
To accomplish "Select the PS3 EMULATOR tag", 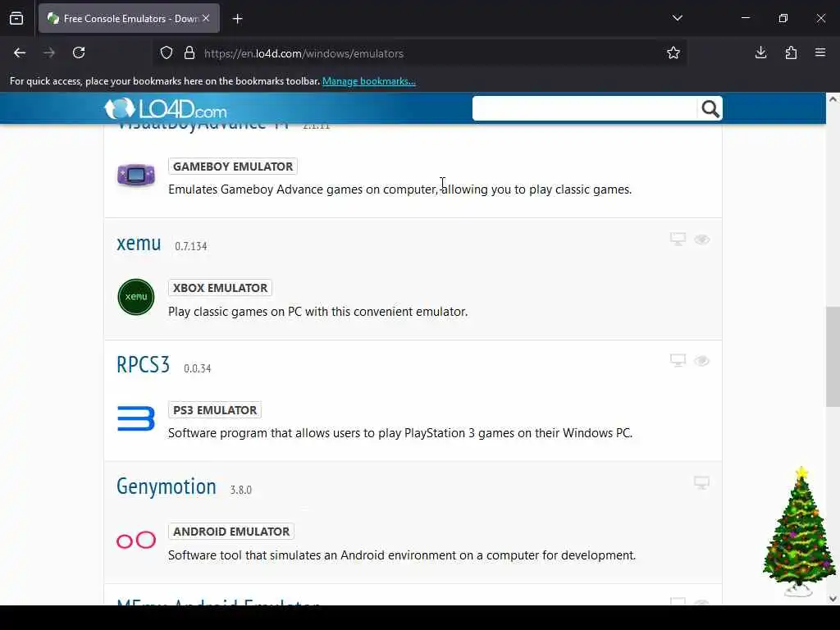I will pos(215,410).
